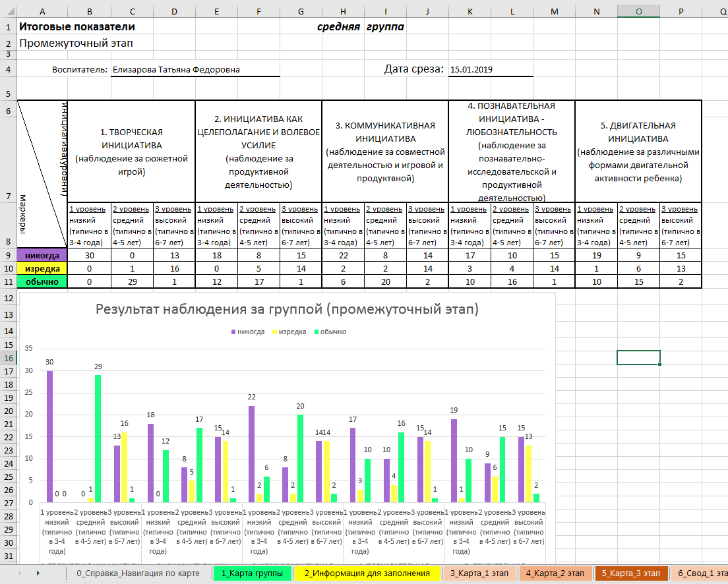The width and height of the screenshot is (728, 584).
Task: Select the teacher name Елизарова Татьяна Федоровна
Action: coord(195,70)
